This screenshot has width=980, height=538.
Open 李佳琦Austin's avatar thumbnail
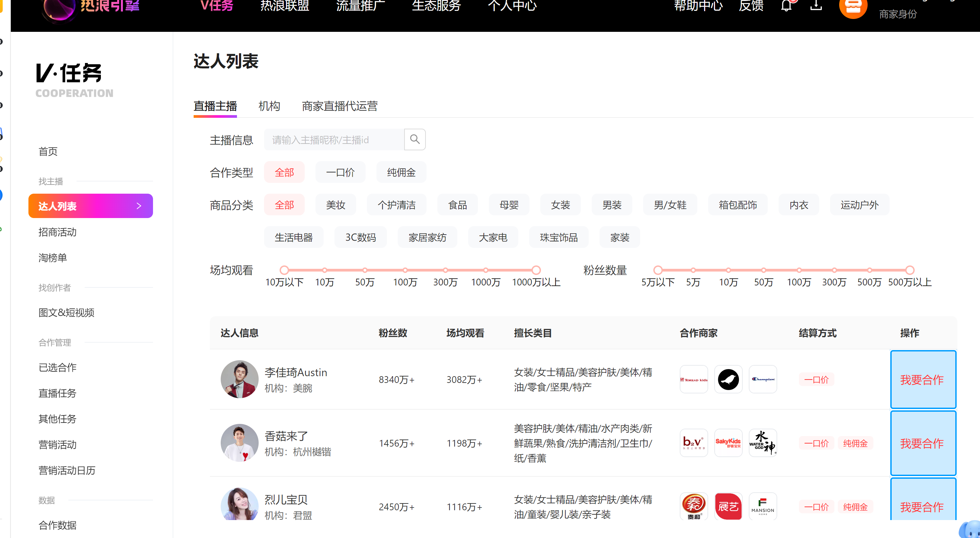240,379
